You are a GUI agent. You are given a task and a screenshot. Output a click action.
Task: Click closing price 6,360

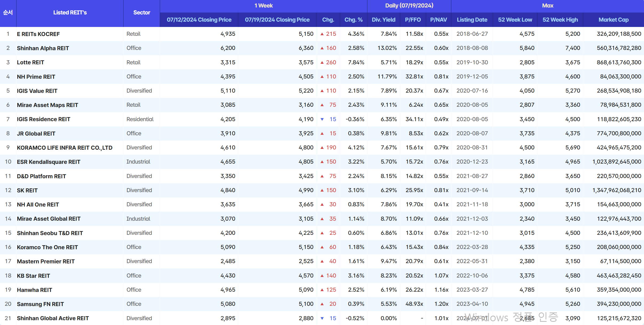[306, 48]
